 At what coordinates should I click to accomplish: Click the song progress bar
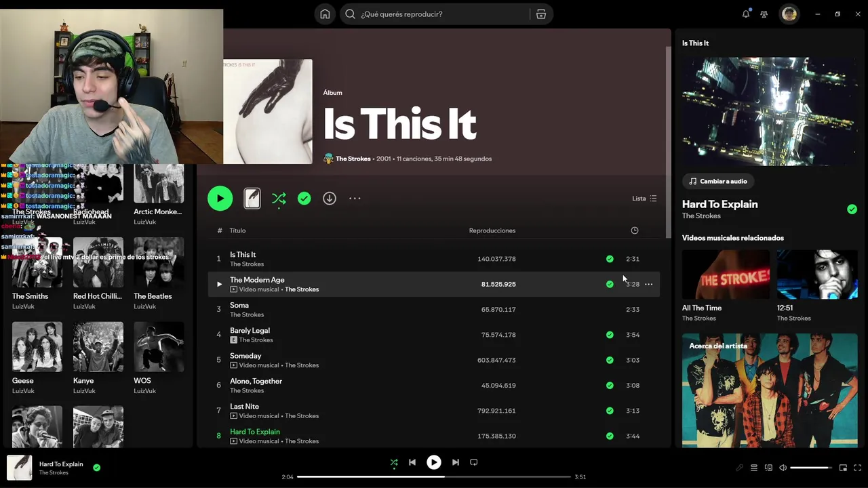[434, 476]
